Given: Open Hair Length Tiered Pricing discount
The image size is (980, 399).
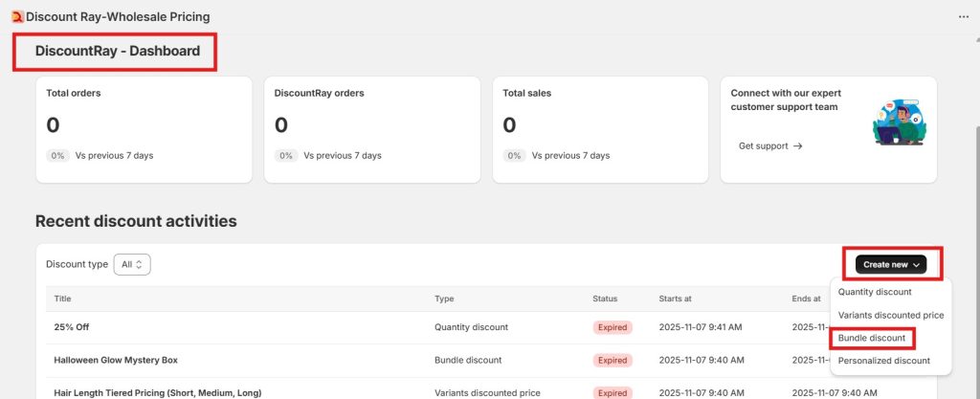Looking at the screenshot, I should [x=158, y=392].
